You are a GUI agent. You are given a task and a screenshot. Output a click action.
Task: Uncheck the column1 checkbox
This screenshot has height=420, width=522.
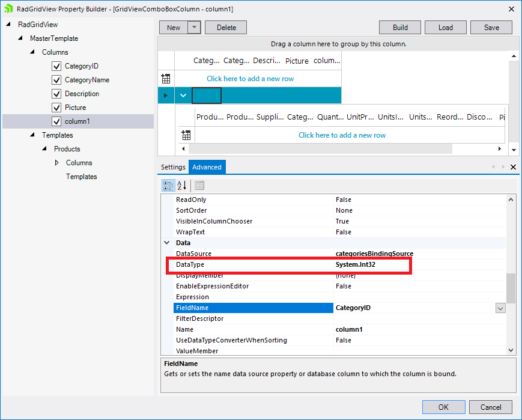[x=56, y=121]
